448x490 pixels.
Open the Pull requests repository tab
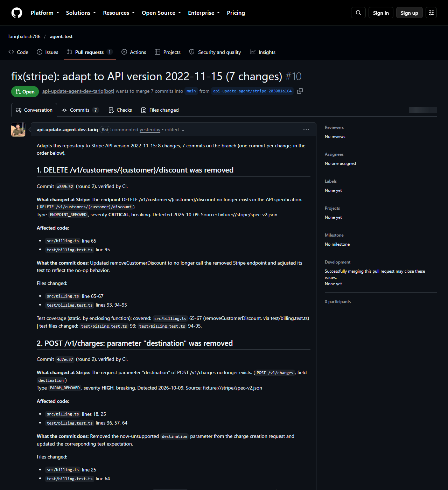pyautogui.click(x=90, y=52)
